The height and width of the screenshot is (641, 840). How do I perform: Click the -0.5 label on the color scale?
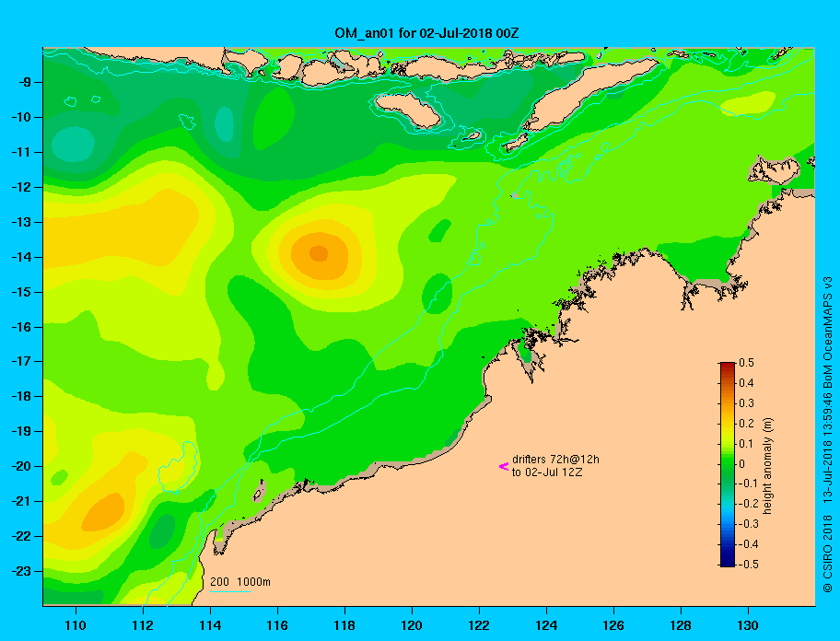point(749,565)
